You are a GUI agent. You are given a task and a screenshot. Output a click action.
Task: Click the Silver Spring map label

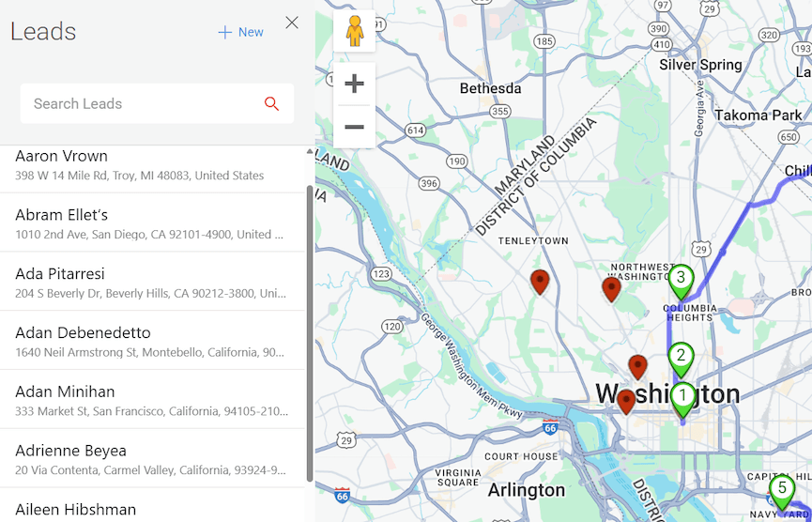700,66
